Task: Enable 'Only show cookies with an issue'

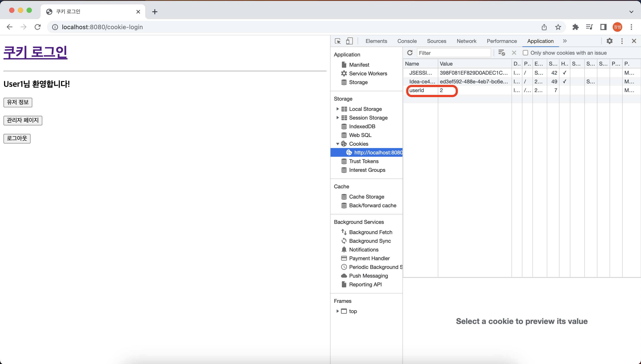Action: click(525, 53)
